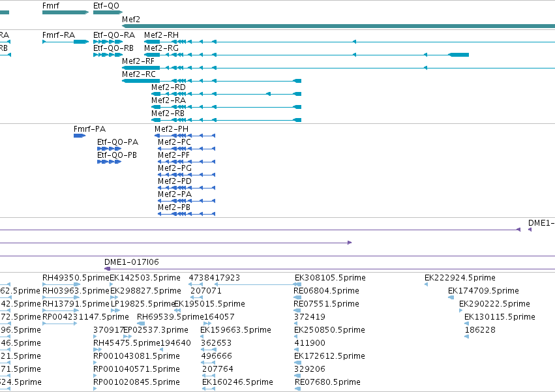Open the Mef2-RF transcript label

(x=138, y=61)
